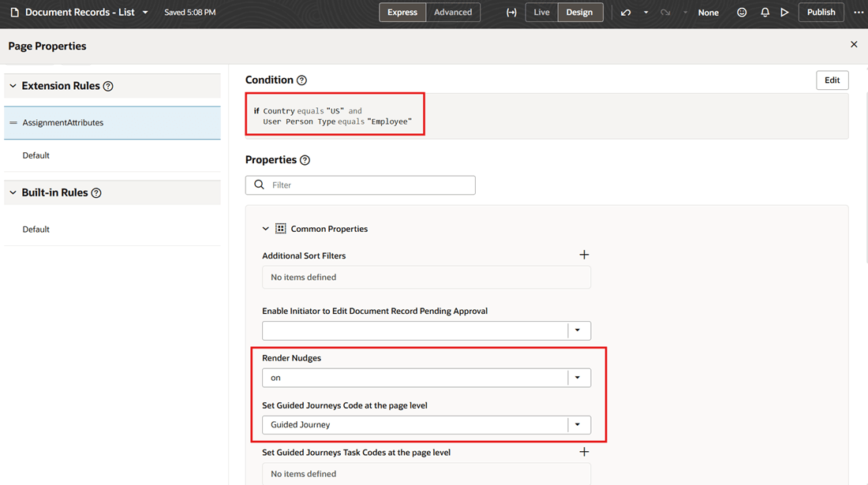Switch to Live view
The width and height of the screenshot is (868, 485).
(541, 12)
